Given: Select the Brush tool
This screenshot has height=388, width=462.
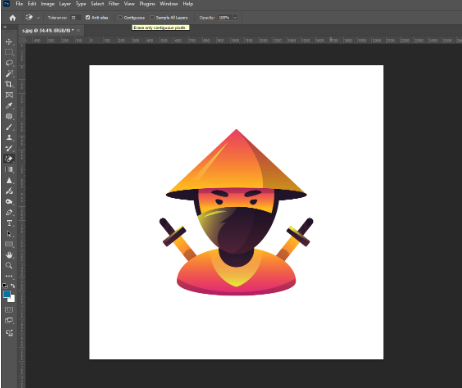Looking at the screenshot, I should [9, 127].
